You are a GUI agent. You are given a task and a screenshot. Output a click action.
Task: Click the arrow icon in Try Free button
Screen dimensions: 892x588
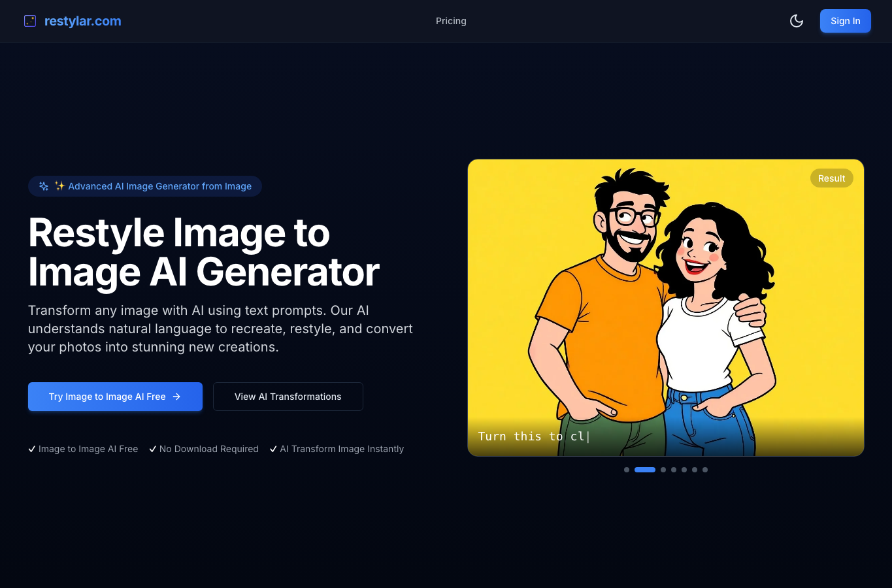(x=176, y=397)
